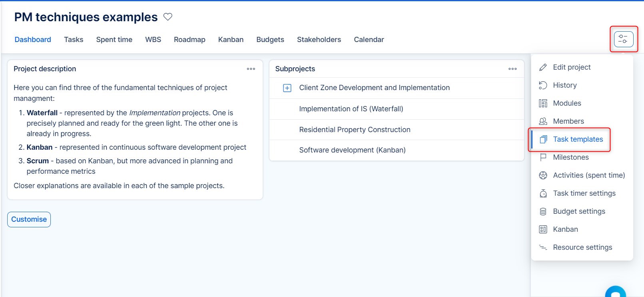This screenshot has width=644, height=297.
Task: Open Software development (Kanban) subproject link
Action: (352, 150)
